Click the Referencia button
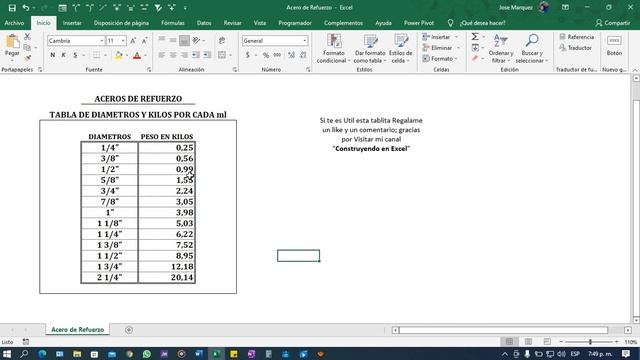 (577, 37)
